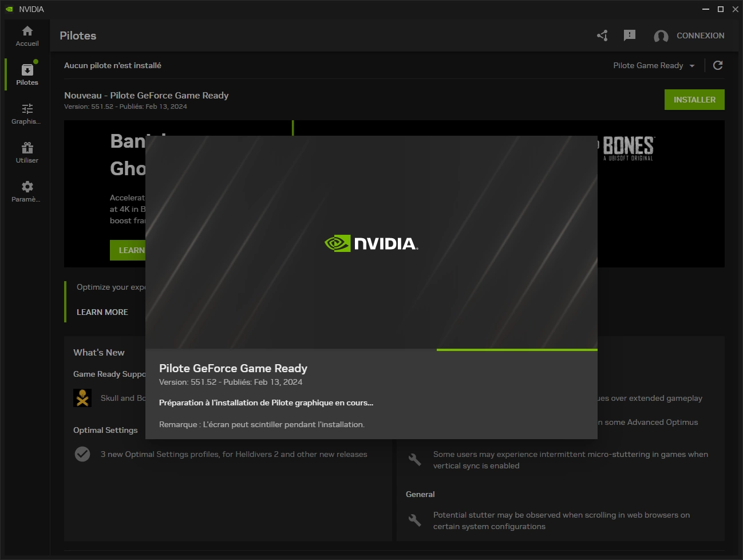Click the 'Pilotes' page heading
743x560 pixels.
[78, 36]
